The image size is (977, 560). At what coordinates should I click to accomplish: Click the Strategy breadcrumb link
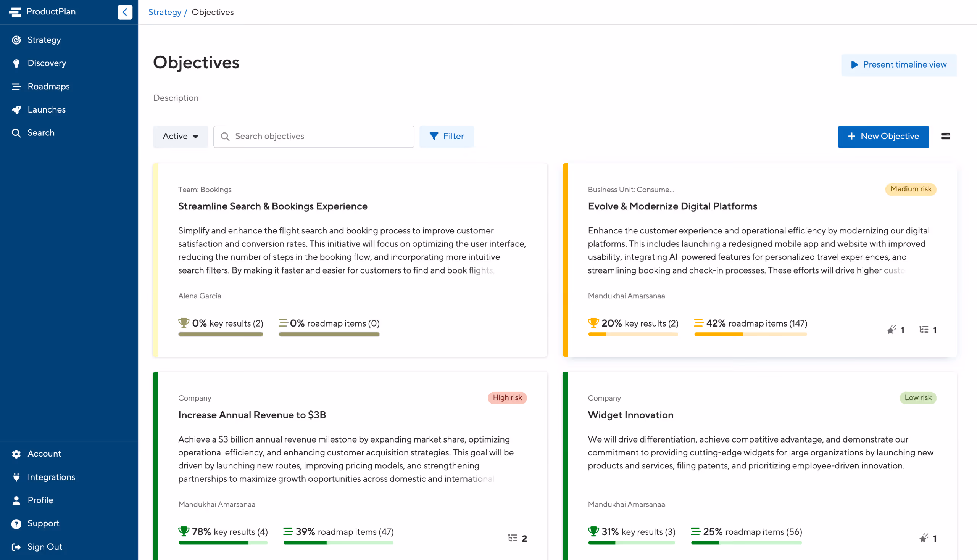point(164,12)
